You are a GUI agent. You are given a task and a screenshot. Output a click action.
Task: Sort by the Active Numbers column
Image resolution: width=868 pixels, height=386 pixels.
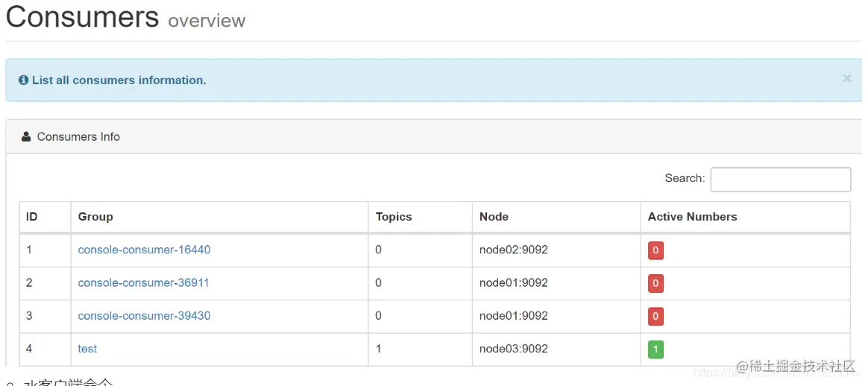692,217
